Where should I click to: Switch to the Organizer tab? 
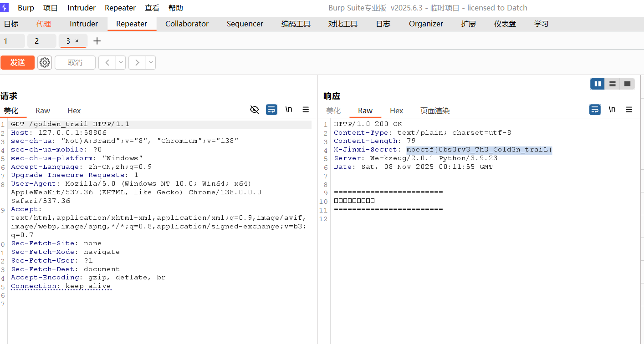[426, 24]
